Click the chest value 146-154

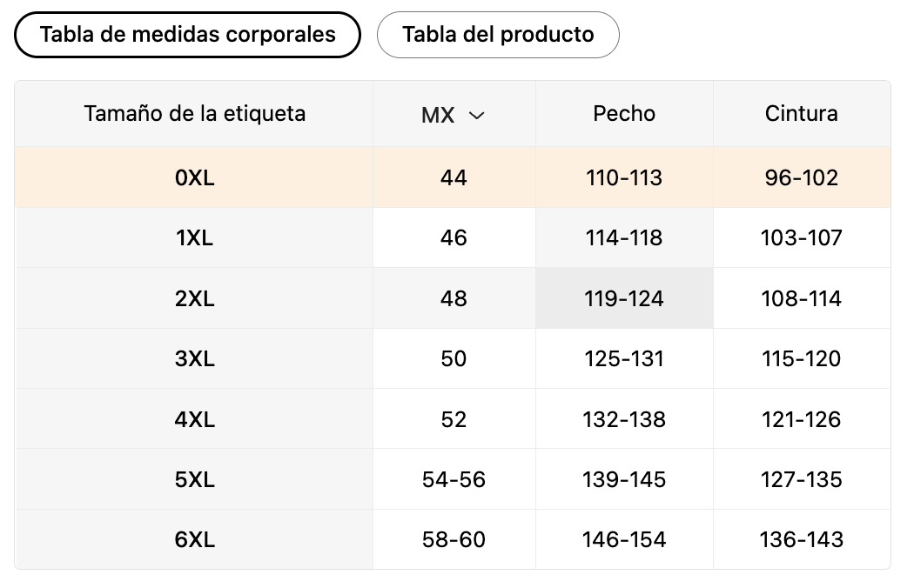click(x=624, y=539)
